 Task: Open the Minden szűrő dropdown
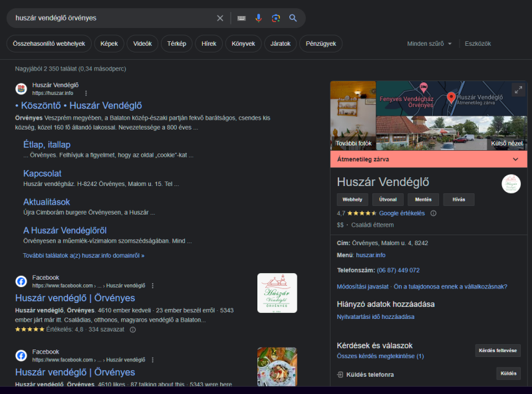[429, 44]
